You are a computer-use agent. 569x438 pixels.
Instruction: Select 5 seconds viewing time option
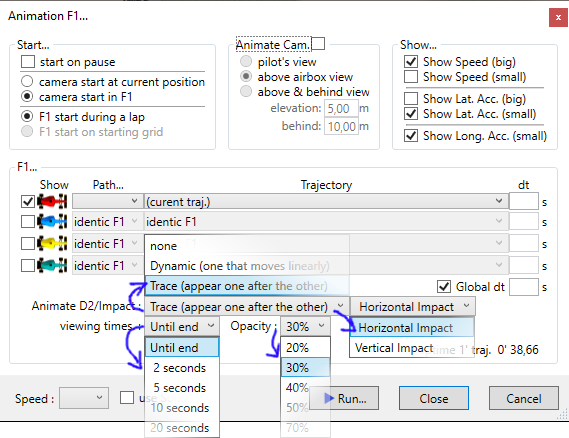point(179,388)
